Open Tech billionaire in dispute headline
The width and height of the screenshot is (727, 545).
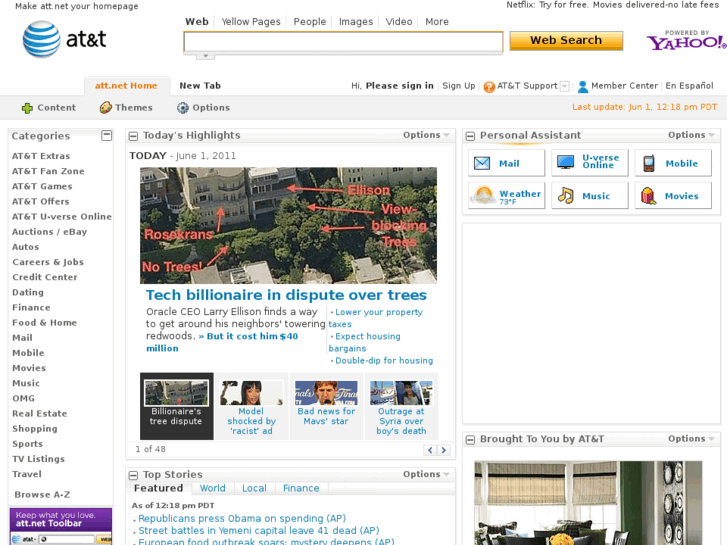click(x=286, y=295)
